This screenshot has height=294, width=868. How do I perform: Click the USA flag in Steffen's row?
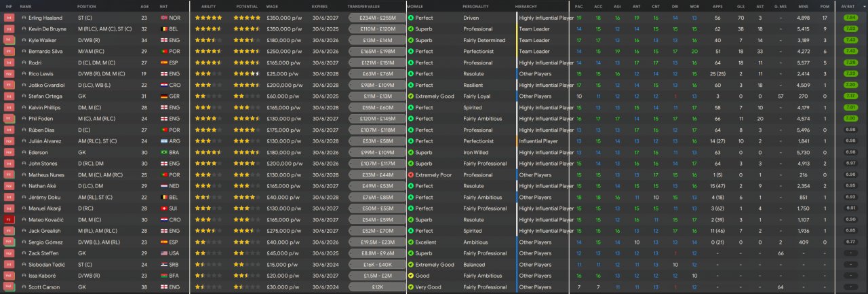coord(163,253)
